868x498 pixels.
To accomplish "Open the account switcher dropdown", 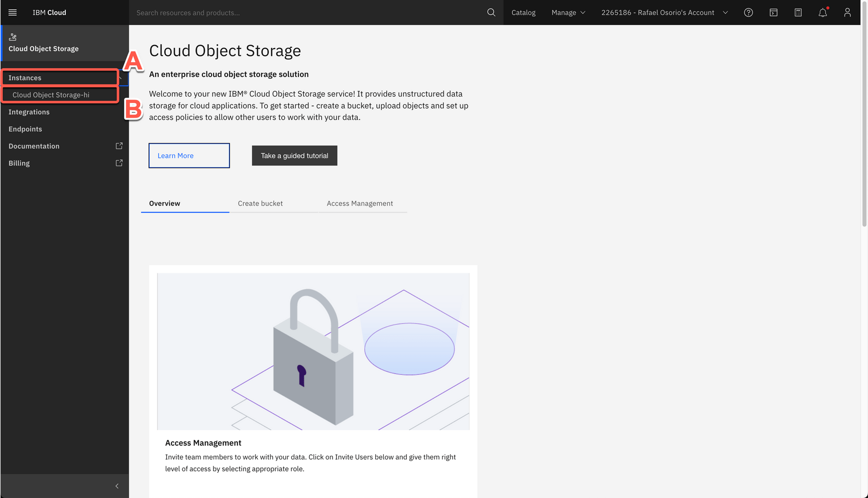I will 664,13.
